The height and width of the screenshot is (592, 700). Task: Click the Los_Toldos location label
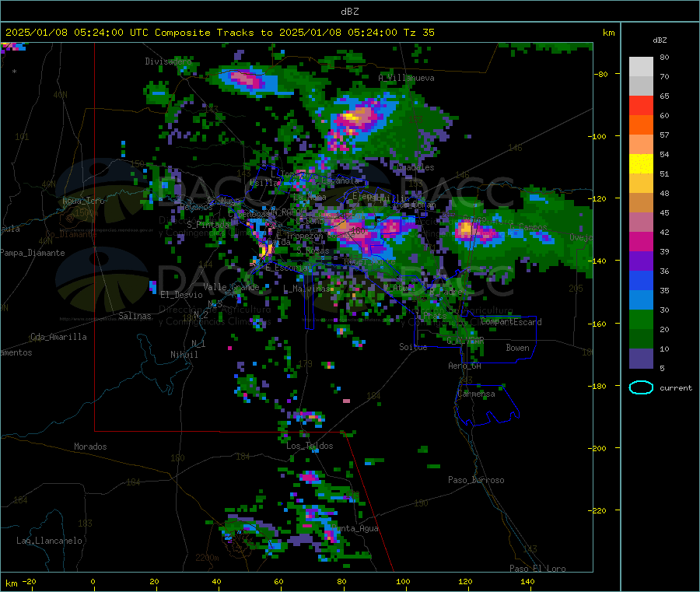pyautogui.click(x=310, y=446)
